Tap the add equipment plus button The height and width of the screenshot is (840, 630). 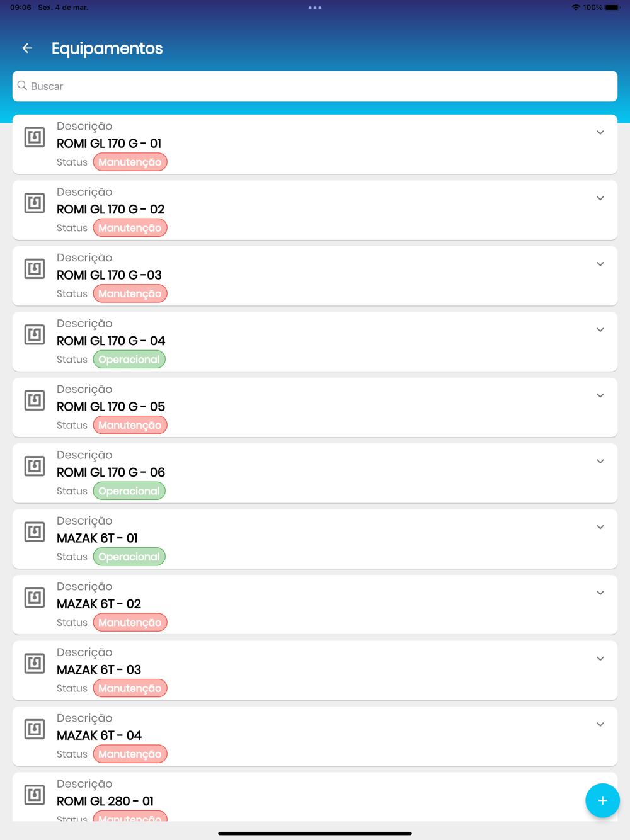pyautogui.click(x=602, y=800)
